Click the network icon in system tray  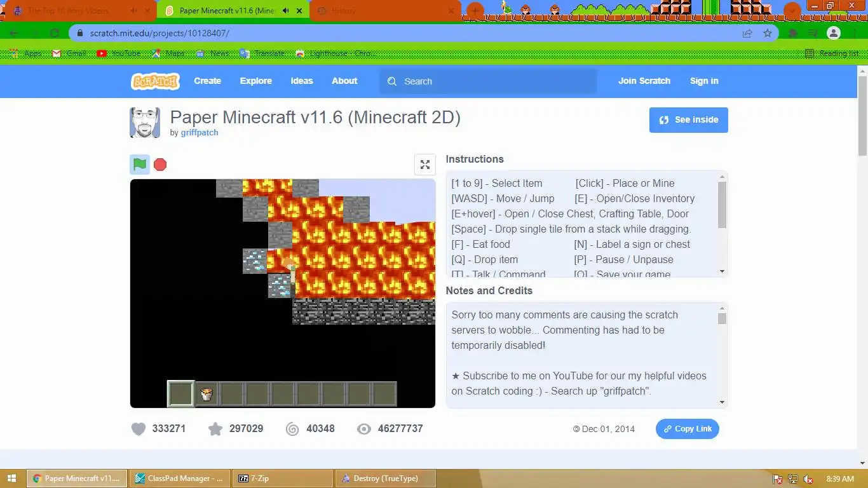click(792, 479)
